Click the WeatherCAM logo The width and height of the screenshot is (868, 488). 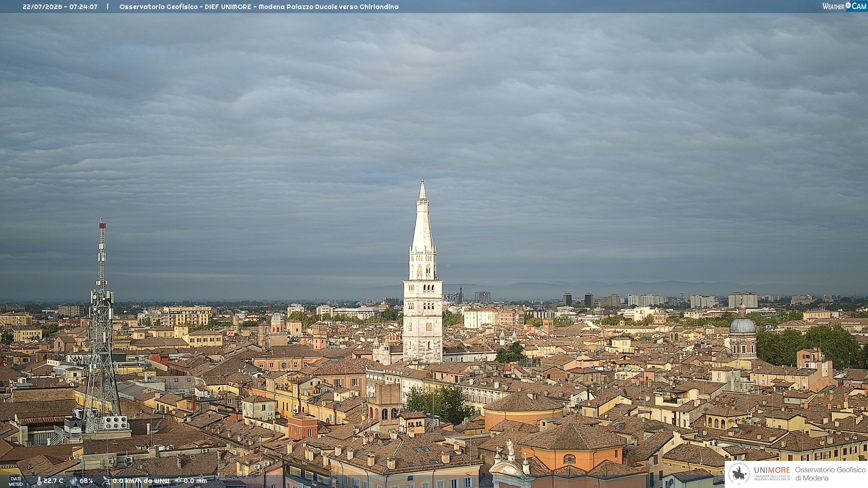tap(844, 6)
